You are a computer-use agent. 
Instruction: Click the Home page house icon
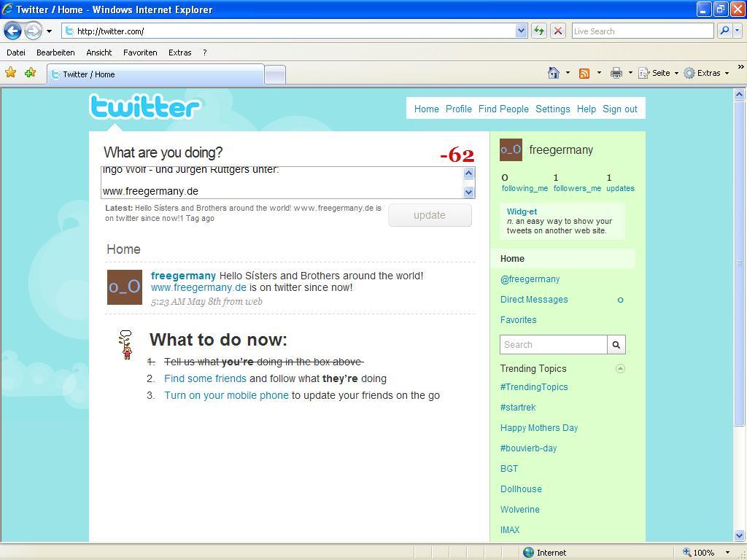[554, 73]
